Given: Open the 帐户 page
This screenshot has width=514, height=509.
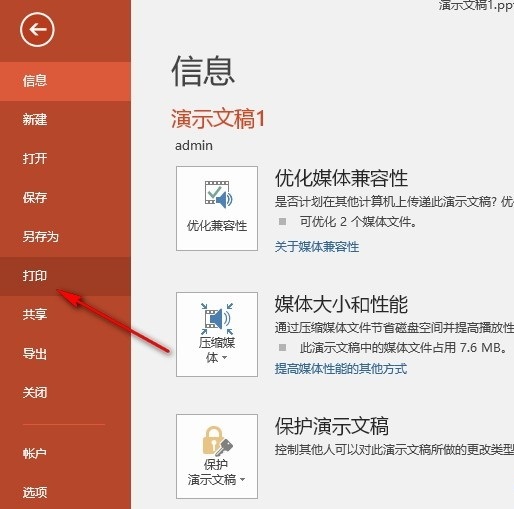Looking at the screenshot, I should [x=65, y=453].
